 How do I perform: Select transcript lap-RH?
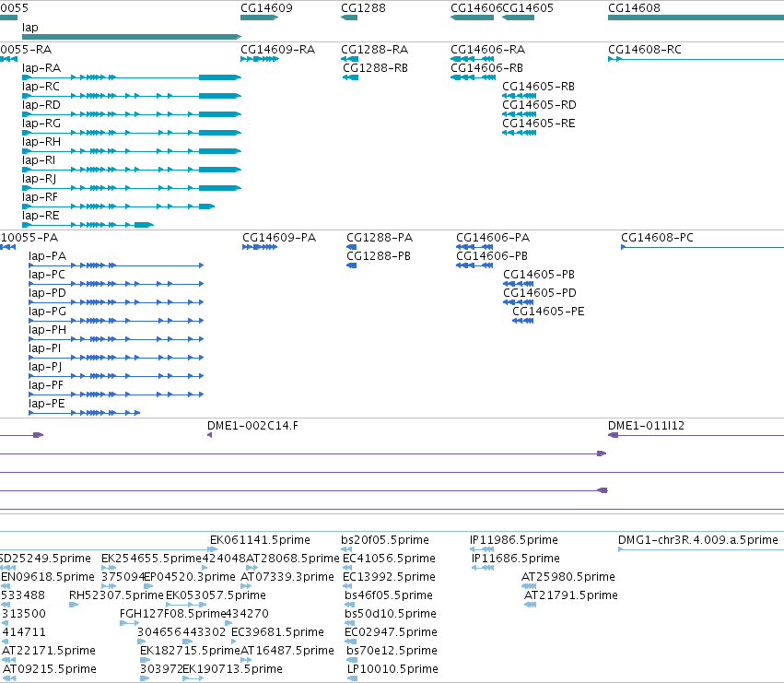[41, 142]
